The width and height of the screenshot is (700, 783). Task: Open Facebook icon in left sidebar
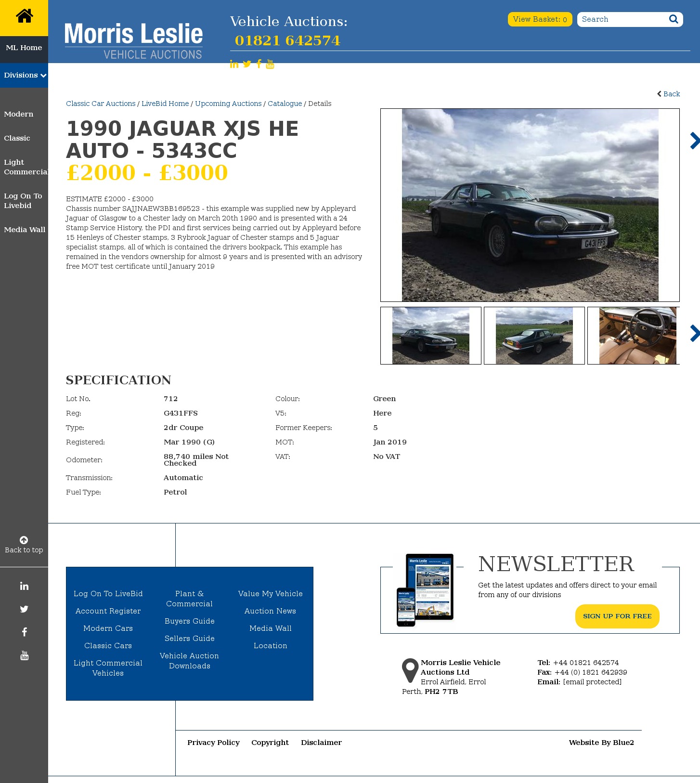[x=24, y=632]
